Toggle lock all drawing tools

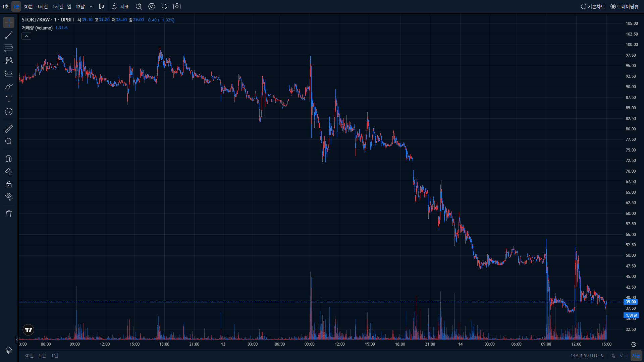point(9,184)
